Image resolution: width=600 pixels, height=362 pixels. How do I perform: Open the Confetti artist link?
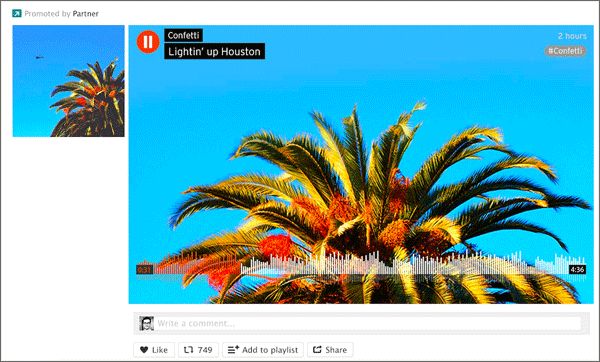183,36
